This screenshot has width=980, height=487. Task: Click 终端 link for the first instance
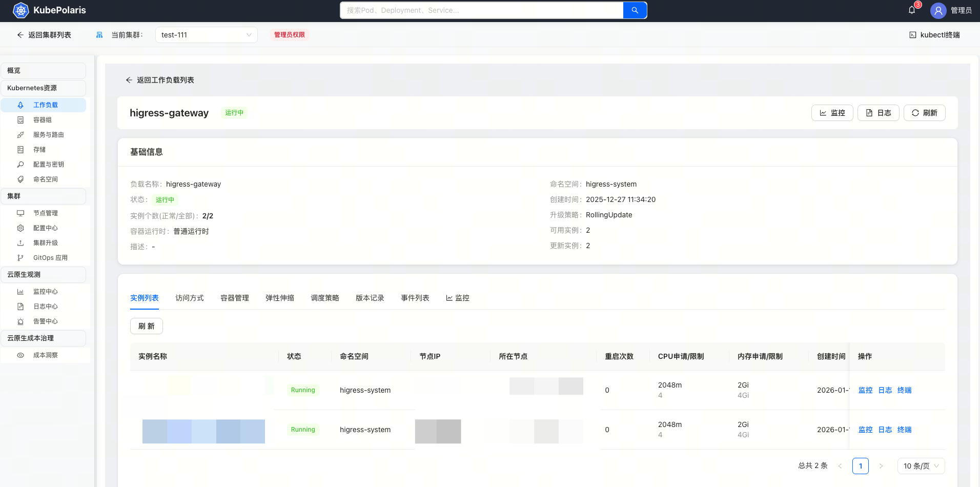(904, 390)
